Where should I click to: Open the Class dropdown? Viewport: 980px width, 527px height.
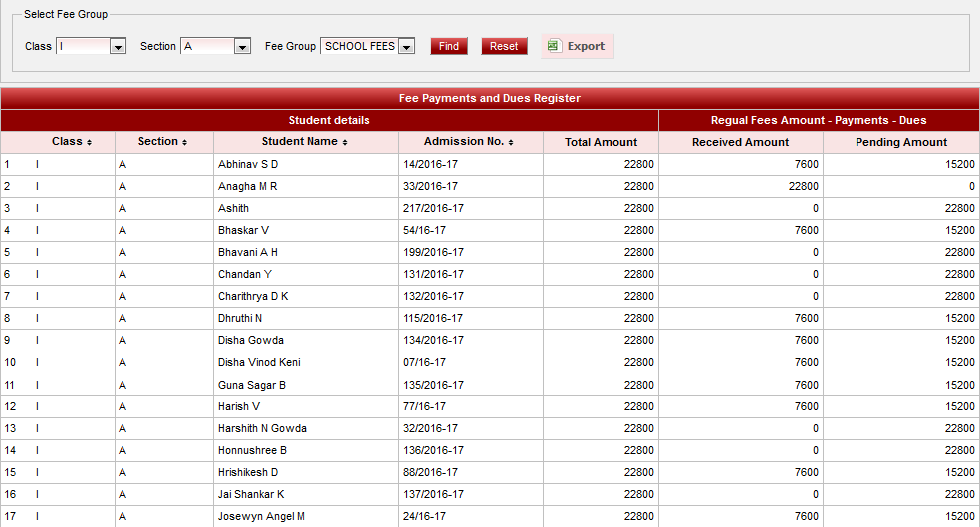coord(118,46)
